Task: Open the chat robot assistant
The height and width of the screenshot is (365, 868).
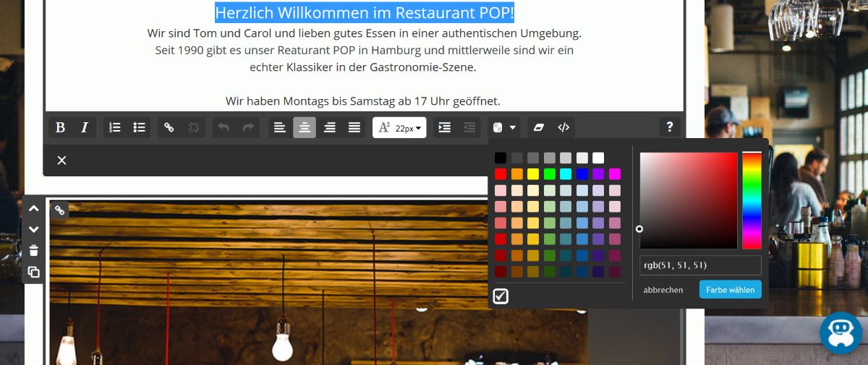Action: pyautogui.click(x=841, y=333)
